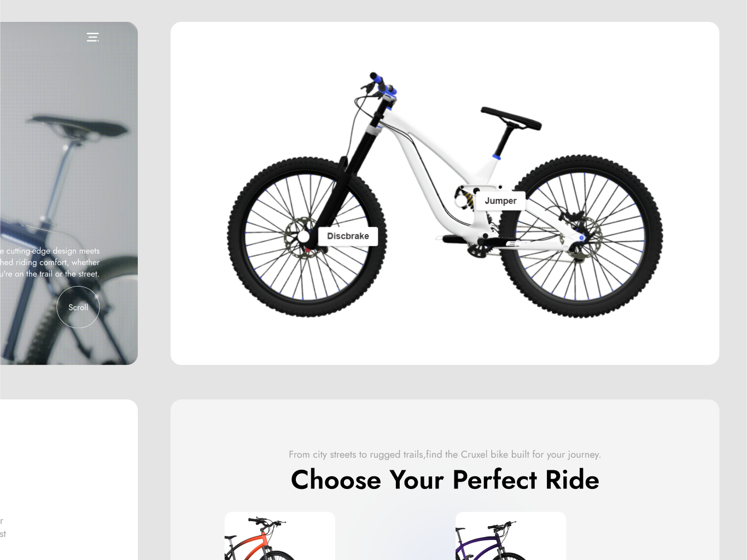Select the Jumper label on the bike

(x=500, y=201)
